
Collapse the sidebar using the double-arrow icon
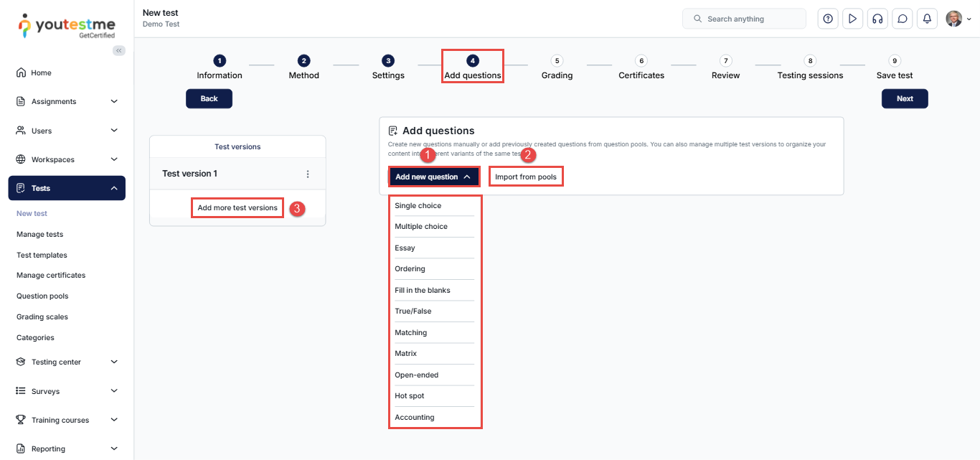[119, 50]
